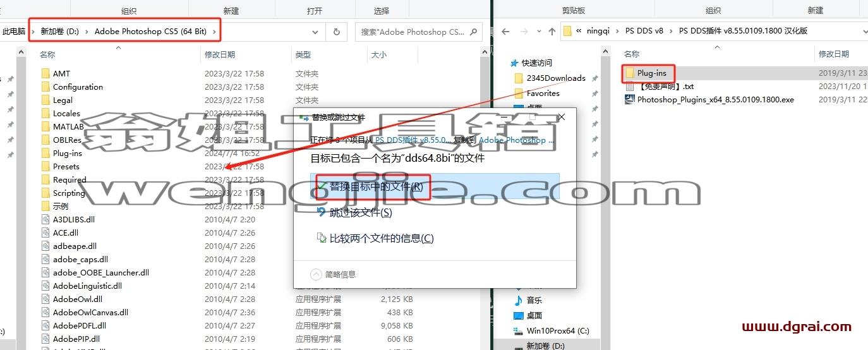Click the Quick Access star icon
Screen dimensions: 868x350
(x=515, y=63)
